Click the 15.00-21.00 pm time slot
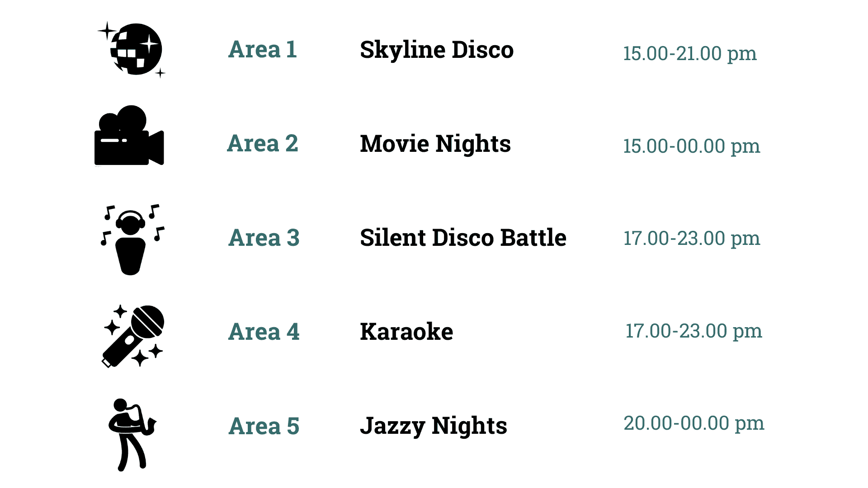The height and width of the screenshot is (488, 868). point(690,54)
